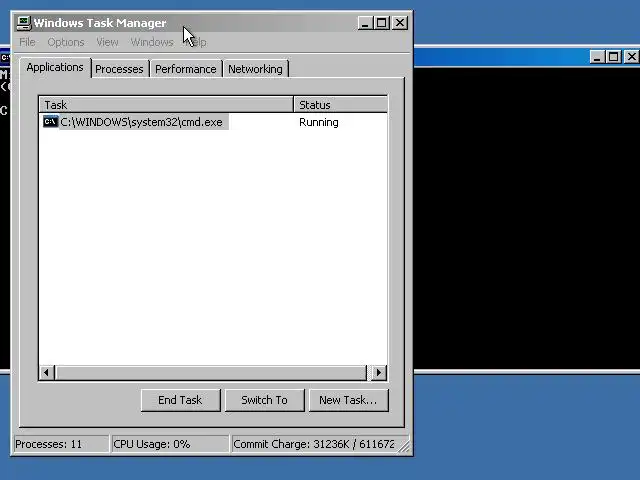The image size is (640, 480).
Task: Click the Task Manager resize grip corner
Action: point(404,446)
